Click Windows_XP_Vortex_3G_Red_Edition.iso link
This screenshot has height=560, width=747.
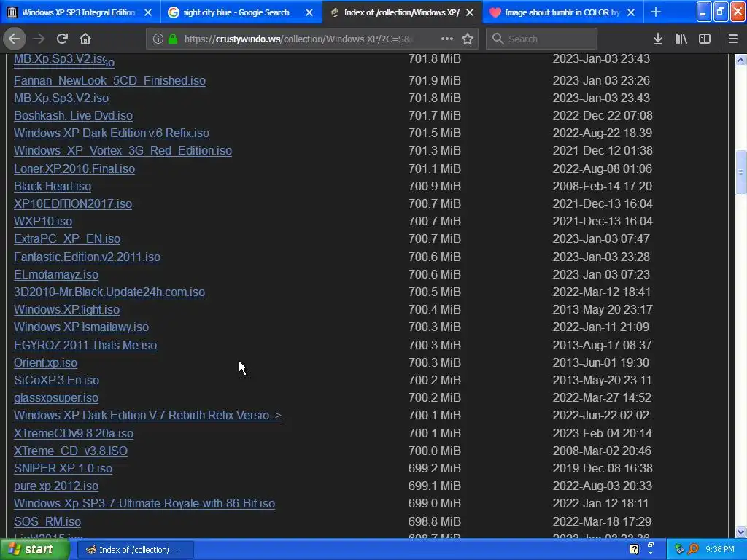(123, 150)
